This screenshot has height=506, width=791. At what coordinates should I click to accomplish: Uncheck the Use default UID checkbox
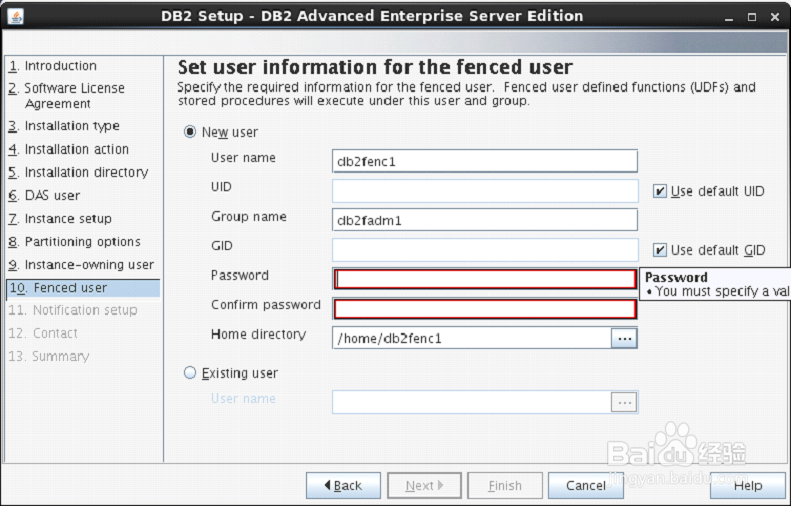coord(660,191)
